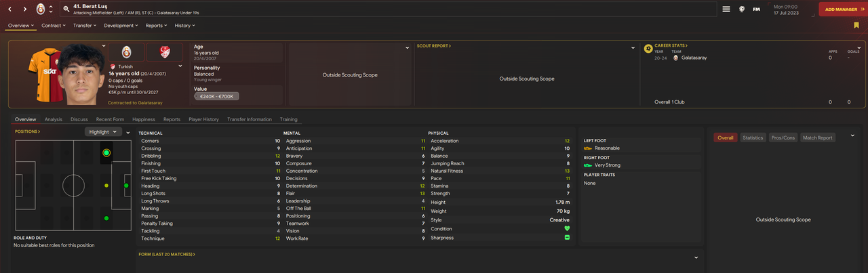Image resolution: width=868 pixels, height=273 pixels.
Task: Open the Transfer dropdown menu
Action: [x=85, y=25]
